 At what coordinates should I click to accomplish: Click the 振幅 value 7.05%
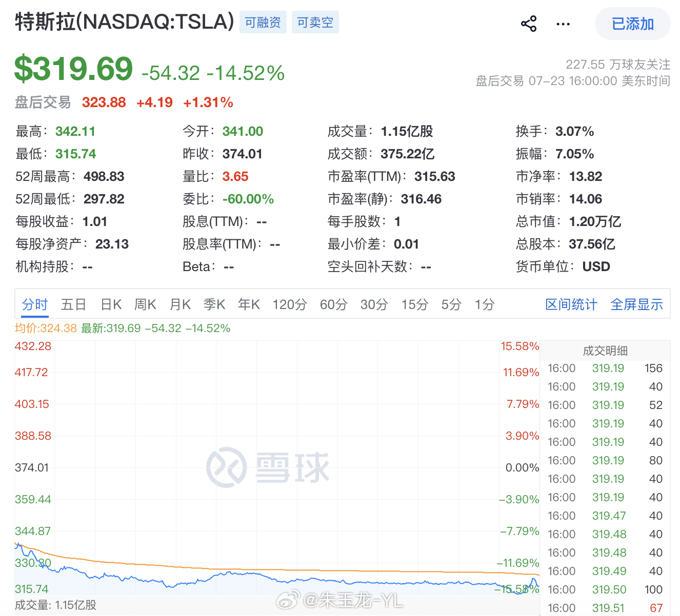click(x=575, y=154)
